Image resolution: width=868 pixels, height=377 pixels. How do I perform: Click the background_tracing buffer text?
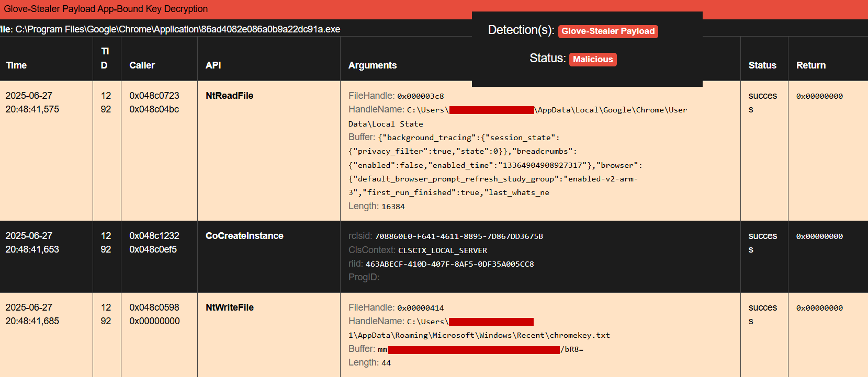(x=468, y=138)
